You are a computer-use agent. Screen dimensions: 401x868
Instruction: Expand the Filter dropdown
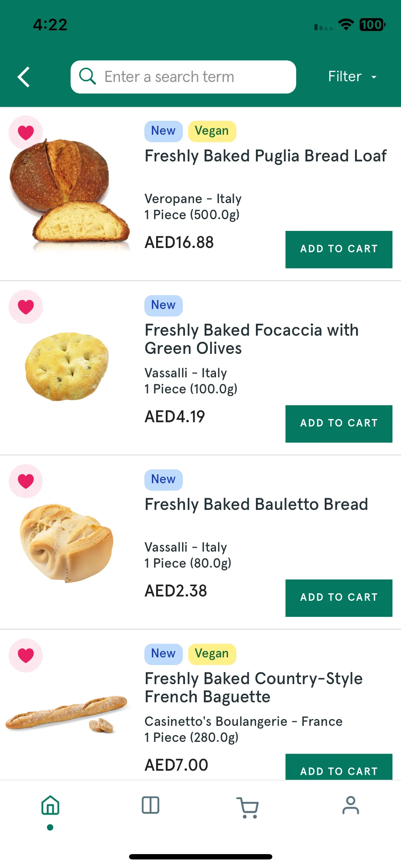(x=352, y=77)
